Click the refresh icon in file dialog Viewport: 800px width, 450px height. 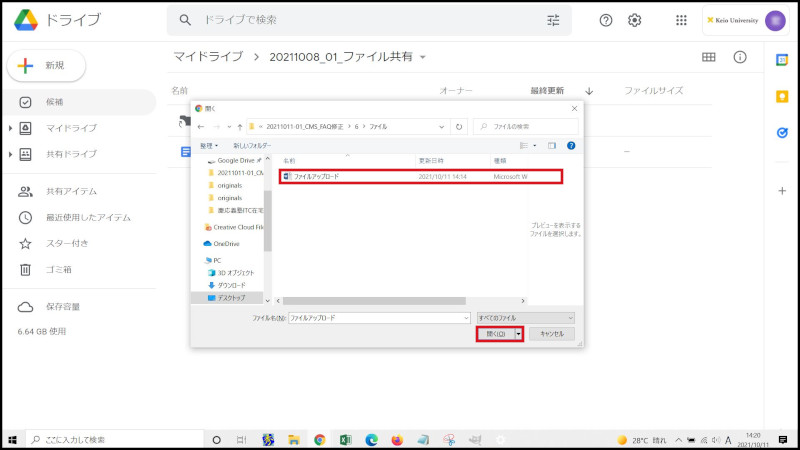pos(458,127)
